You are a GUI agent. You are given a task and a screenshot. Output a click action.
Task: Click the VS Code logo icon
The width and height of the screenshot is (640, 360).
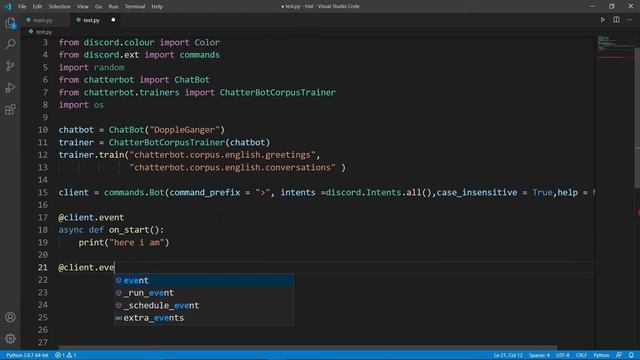[8, 6]
